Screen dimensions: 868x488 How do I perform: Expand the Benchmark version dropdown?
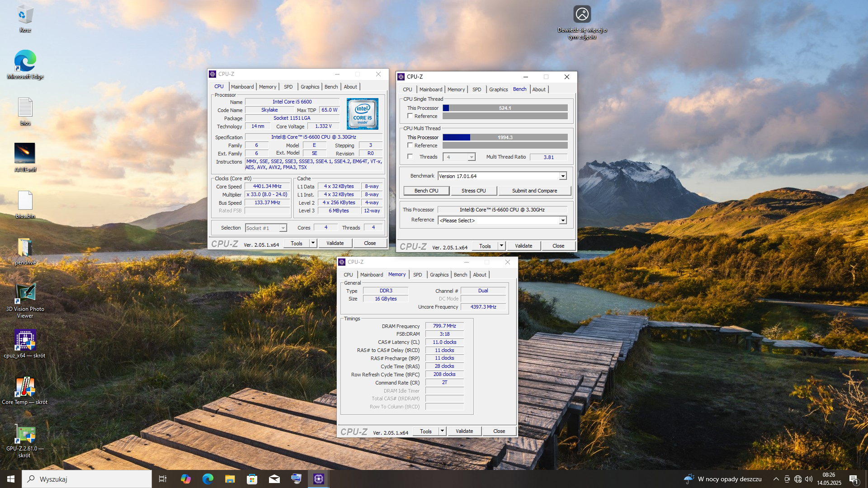coord(563,176)
